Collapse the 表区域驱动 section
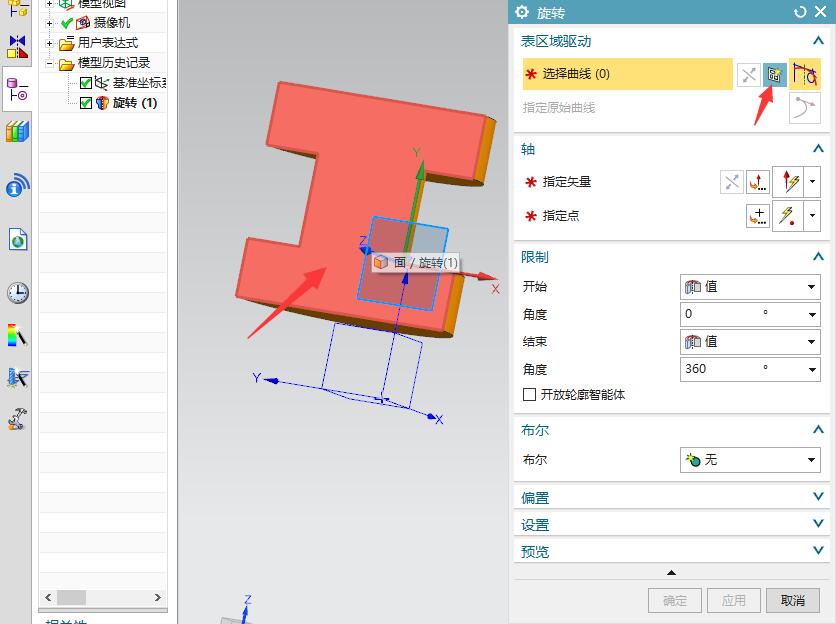The width and height of the screenshot is (836, 624). [x=818, y=41]
